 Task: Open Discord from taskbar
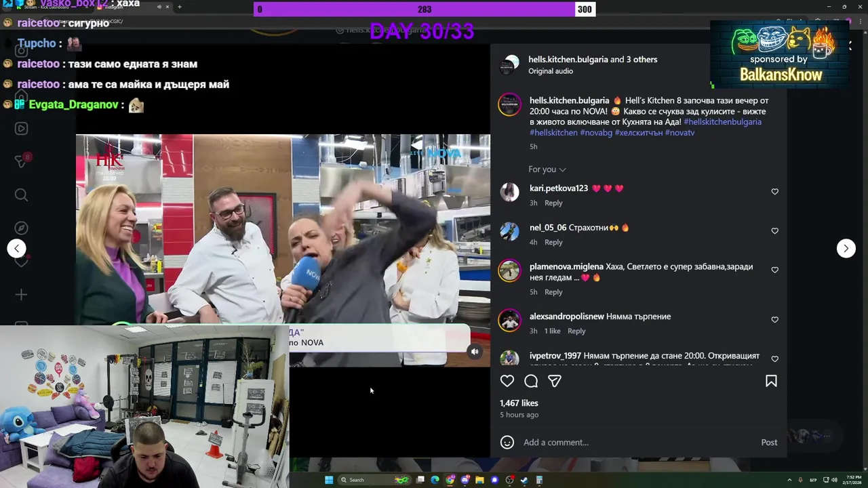(465, 480)
